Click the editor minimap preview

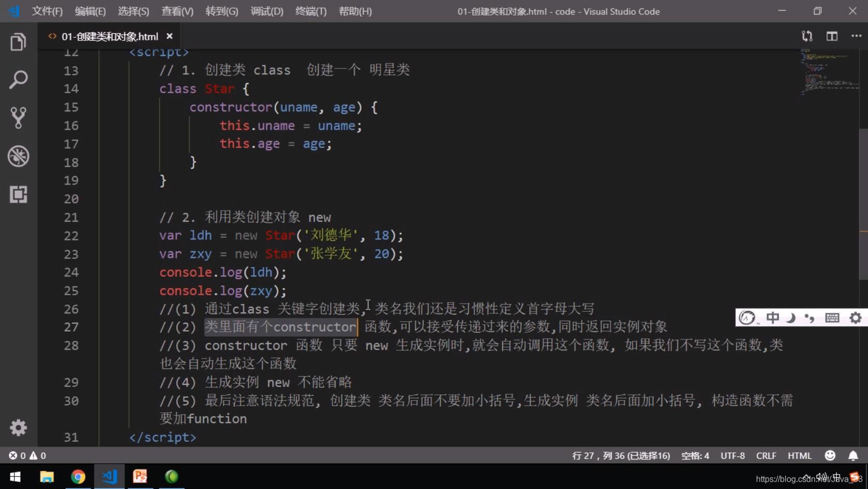pos(829,71)
